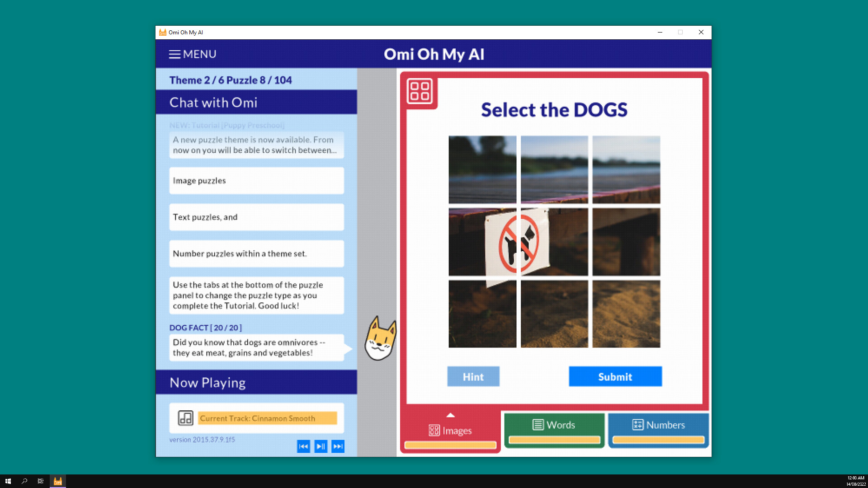This screenshot has width=868, height=488.
Task: Expand the Chat with Omi panel
Action: pos(256,102)
